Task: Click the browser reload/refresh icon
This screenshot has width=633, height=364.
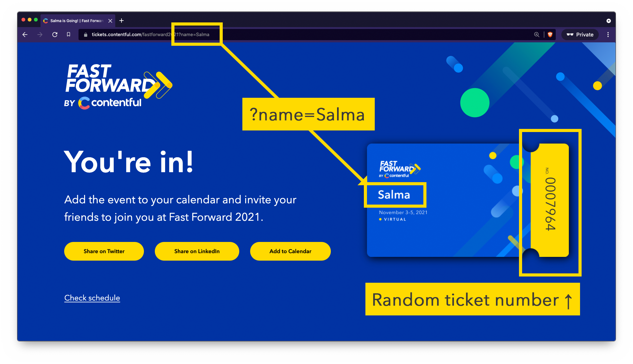Action: click(x=55, y=34)
